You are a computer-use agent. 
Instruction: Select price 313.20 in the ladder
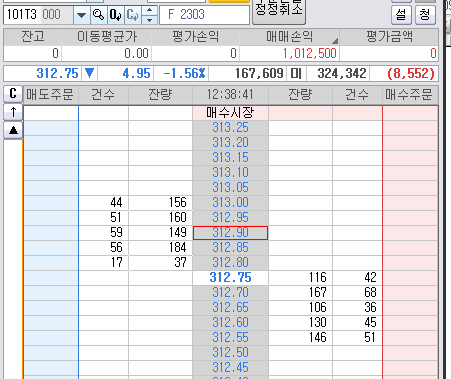(230, 143)
